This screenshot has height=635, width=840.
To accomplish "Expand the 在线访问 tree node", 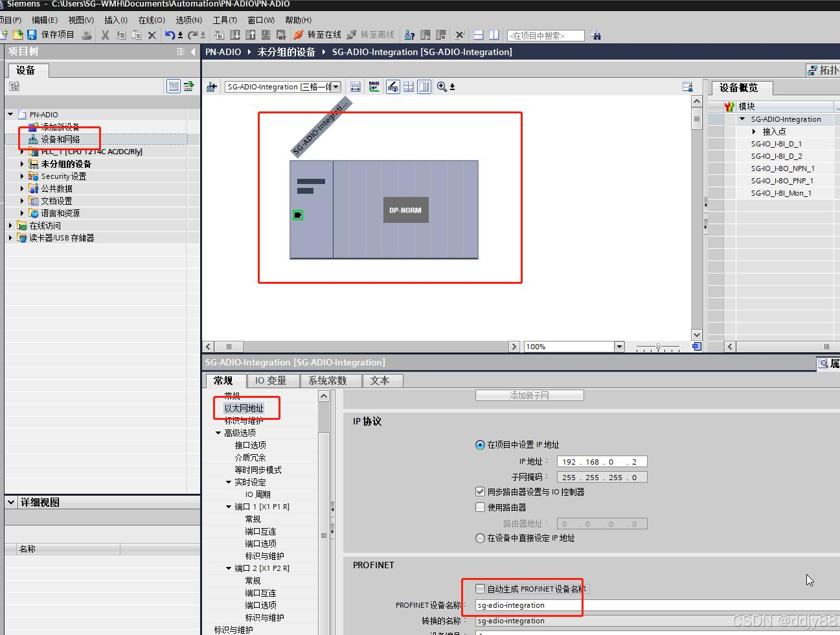I will pyautogui.click(x=10, y=225).
